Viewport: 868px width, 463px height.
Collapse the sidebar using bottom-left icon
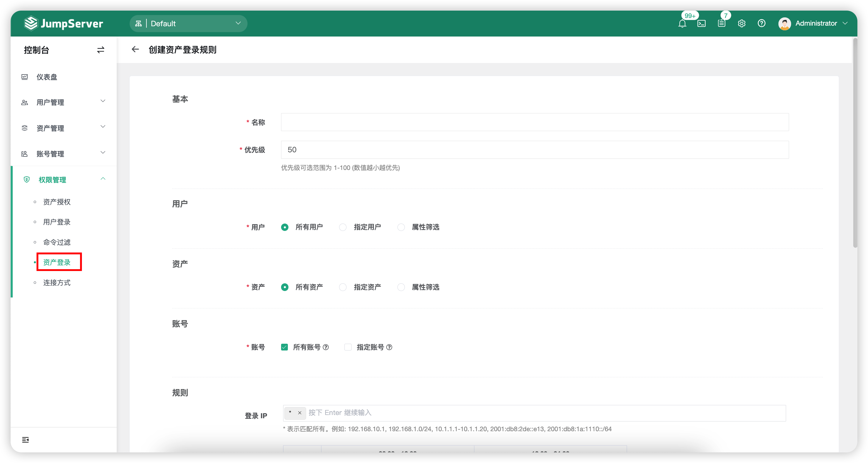point(25,439)
